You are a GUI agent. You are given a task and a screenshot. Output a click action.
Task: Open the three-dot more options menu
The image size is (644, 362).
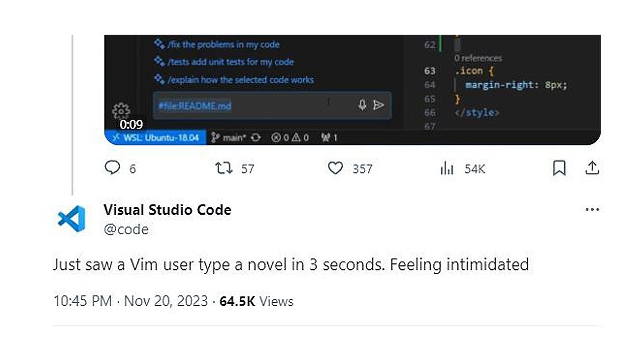(592, 210)
